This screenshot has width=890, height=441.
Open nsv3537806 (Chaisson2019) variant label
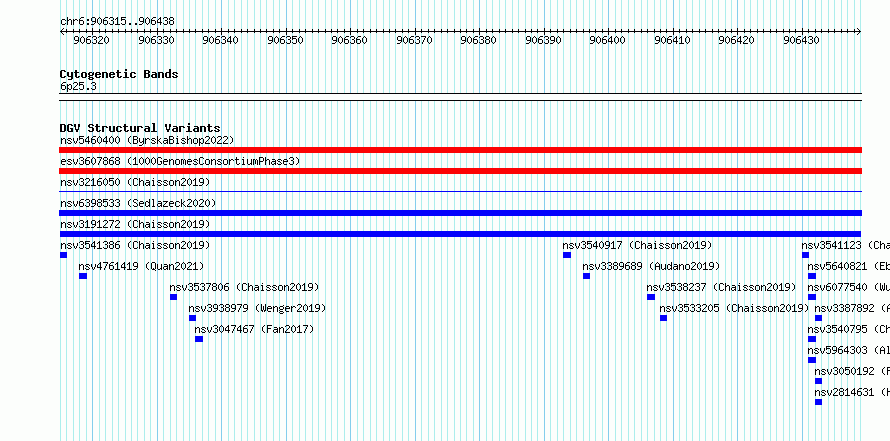click(245, 287)
